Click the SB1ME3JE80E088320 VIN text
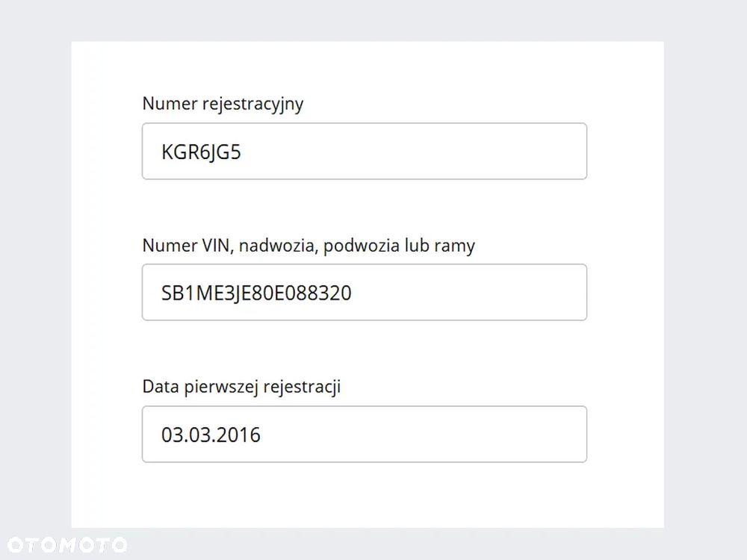The width and height of the screenshot is (747, 560). [x=256, y=293]
